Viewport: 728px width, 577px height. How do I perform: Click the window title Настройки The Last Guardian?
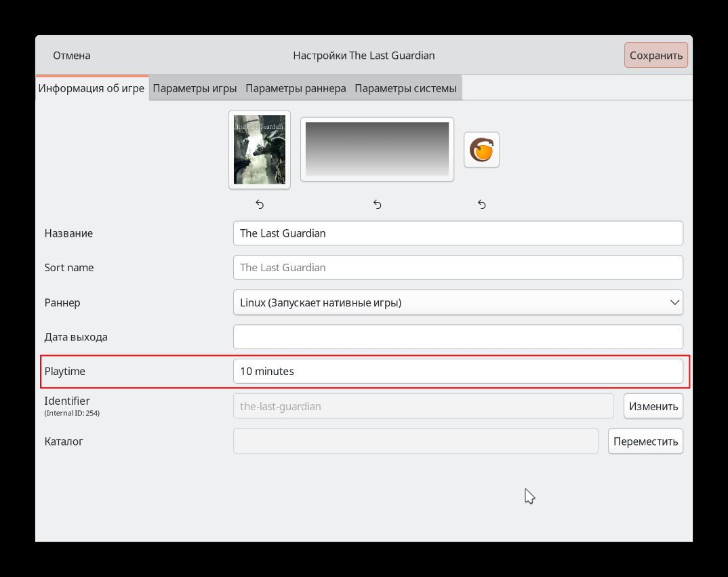pos(364,56)
